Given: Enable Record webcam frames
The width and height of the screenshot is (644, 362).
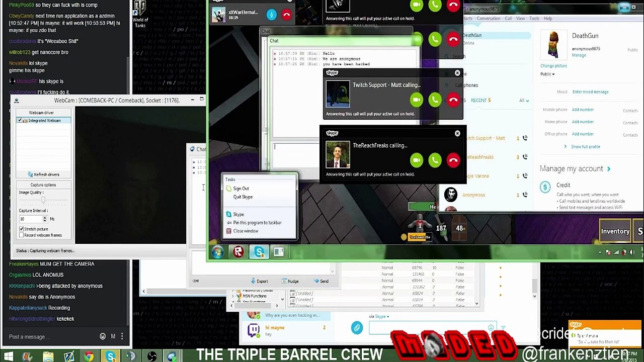Looking at the screenshot, I should tap(22, 235).
